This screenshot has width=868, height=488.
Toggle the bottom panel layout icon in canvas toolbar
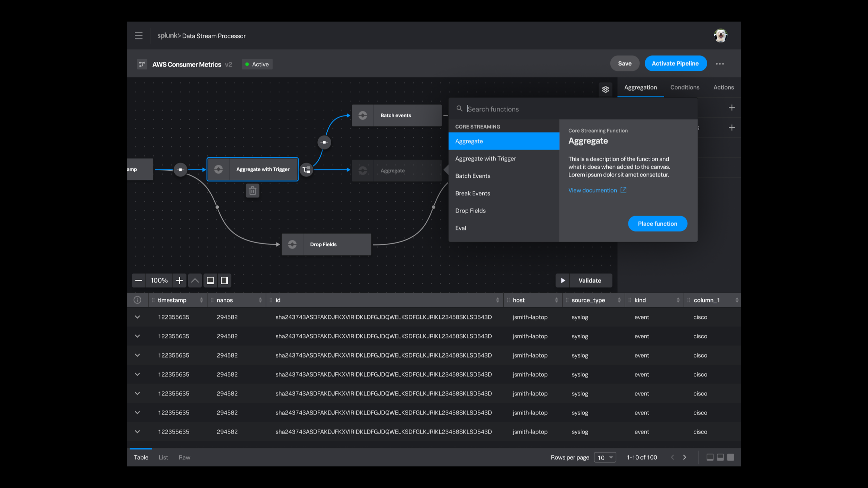(x=210, y=280)
